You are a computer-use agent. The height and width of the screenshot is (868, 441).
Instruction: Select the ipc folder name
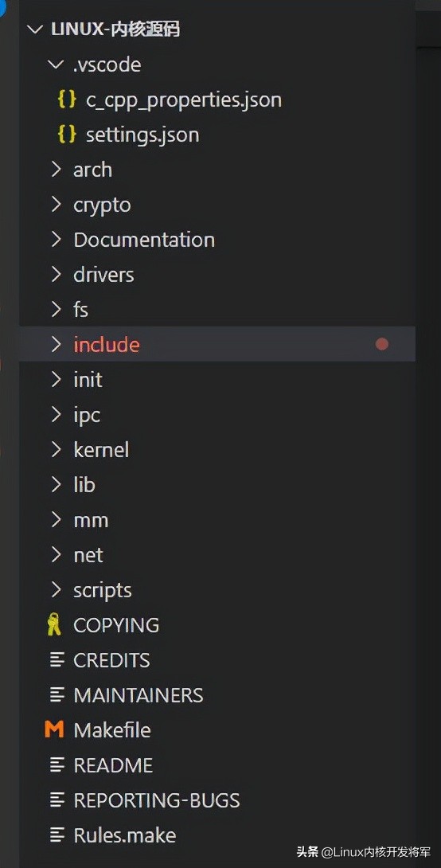point(87,415)
